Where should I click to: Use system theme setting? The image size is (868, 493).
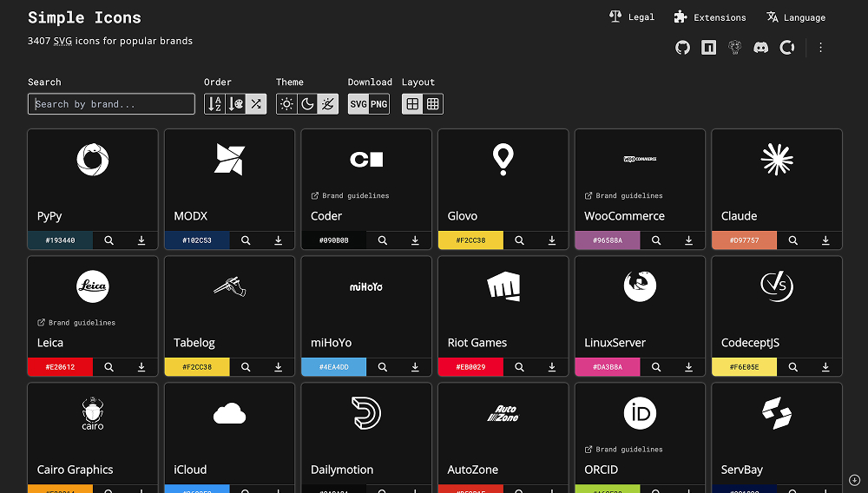click(x=328, y=104)
